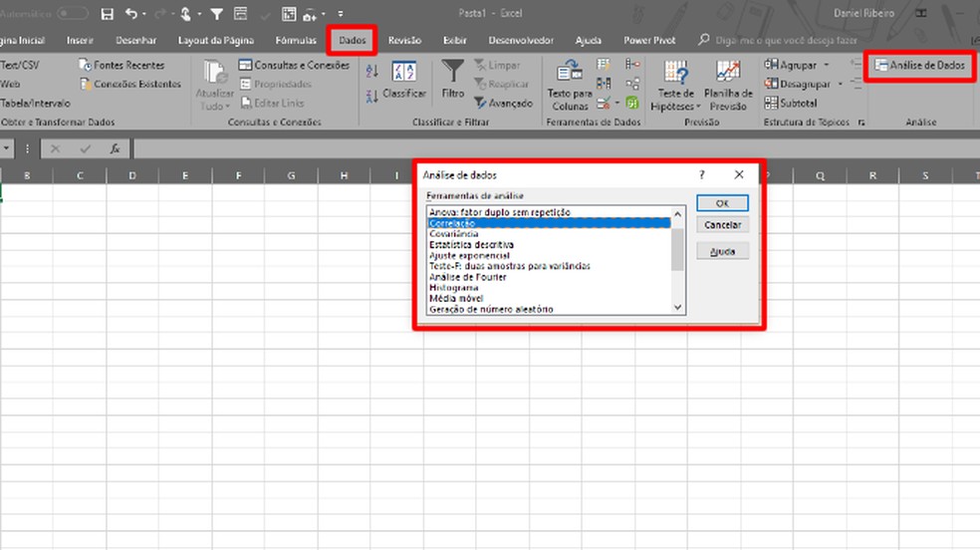980x550 pixels.
Task: Sort A to Z ascending icon
Action: tap(372, 71)
